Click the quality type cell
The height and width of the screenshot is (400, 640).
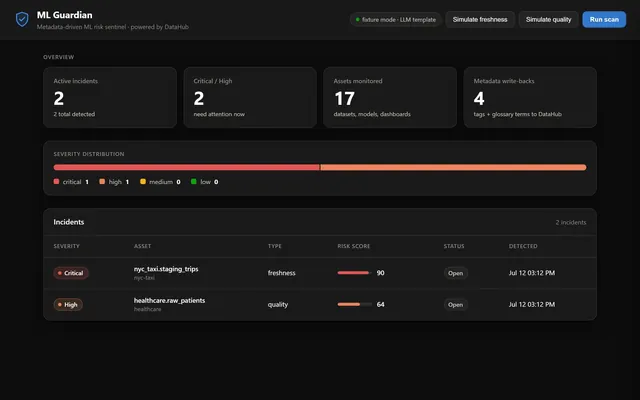[278, 304]
